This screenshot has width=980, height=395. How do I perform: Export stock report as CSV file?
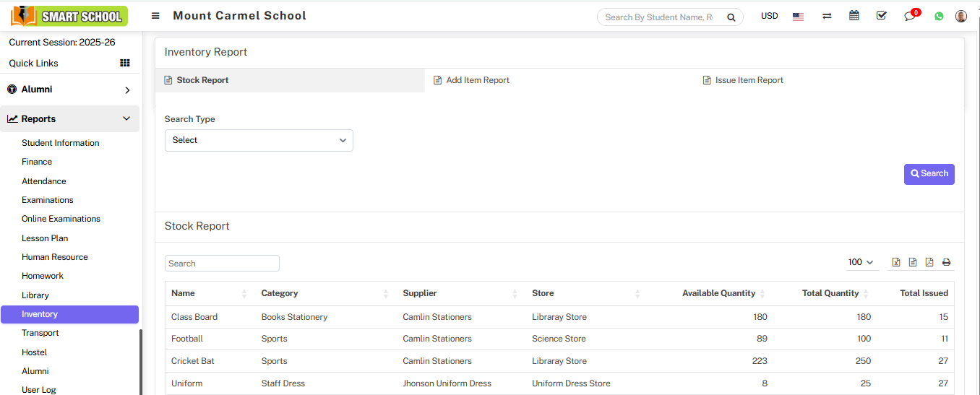(x=913, y=262)
